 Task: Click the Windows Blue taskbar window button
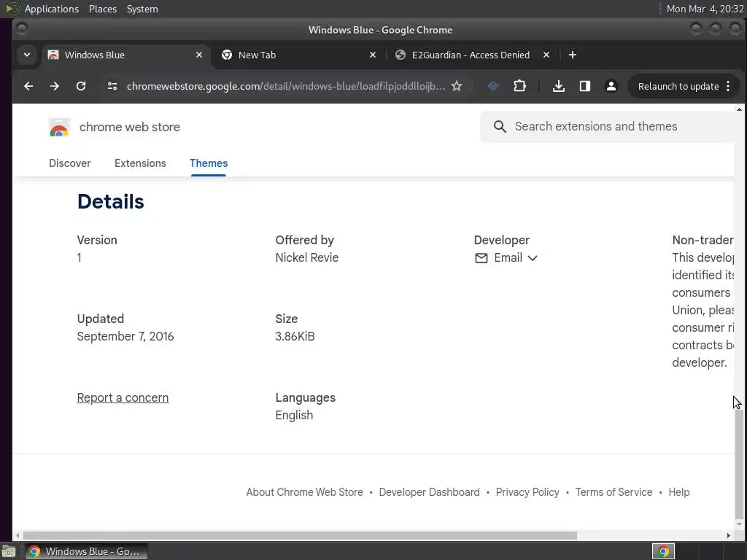click(x=86, y=551)
